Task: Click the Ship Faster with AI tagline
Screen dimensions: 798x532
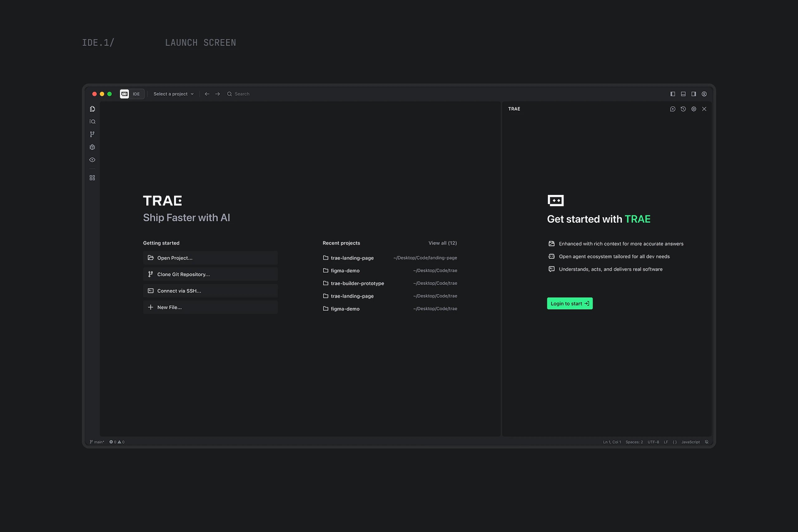Action: (187, 218)
